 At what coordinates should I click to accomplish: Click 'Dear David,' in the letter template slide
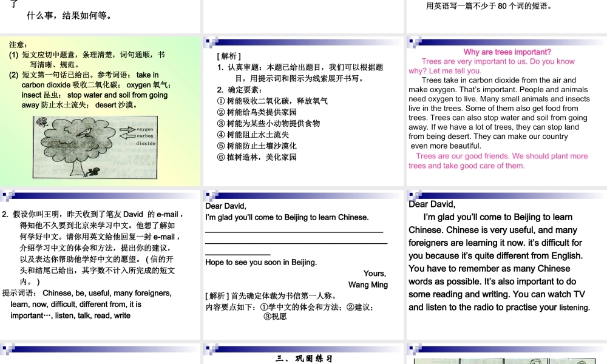226,206
